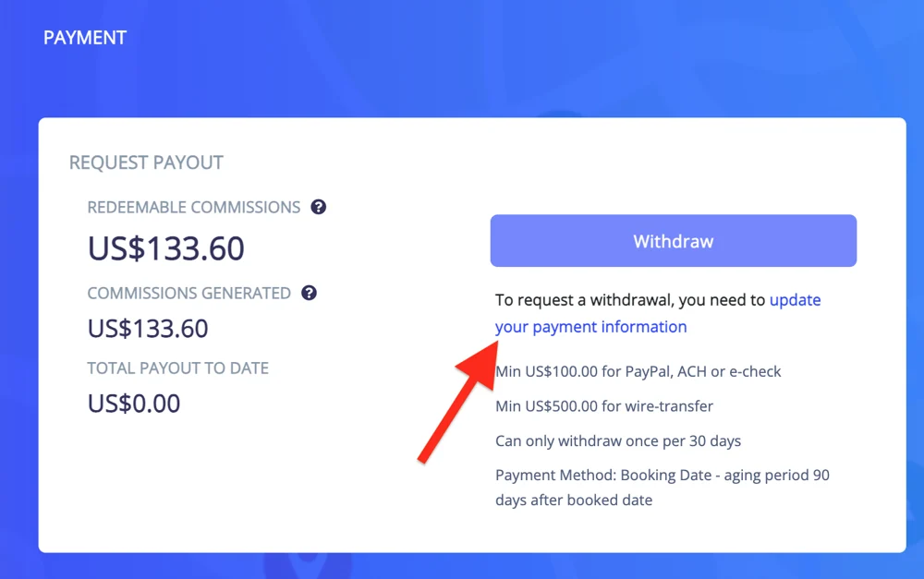Click the 'Payment Method: Booking Date' line
Image resolution: width=924 pixels, height=579 pixels.
click(663, 476)
